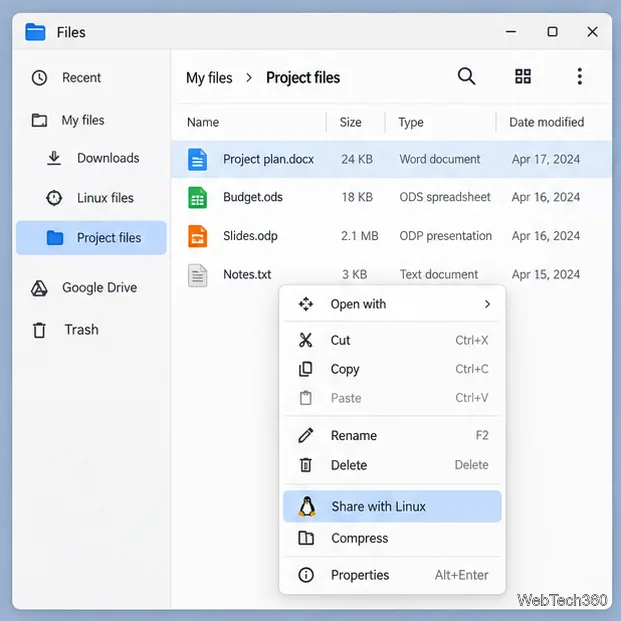Click the Apr 17, 2024 date cell
The height and width of the screenshot is (621, 621).
pos(546,159)
